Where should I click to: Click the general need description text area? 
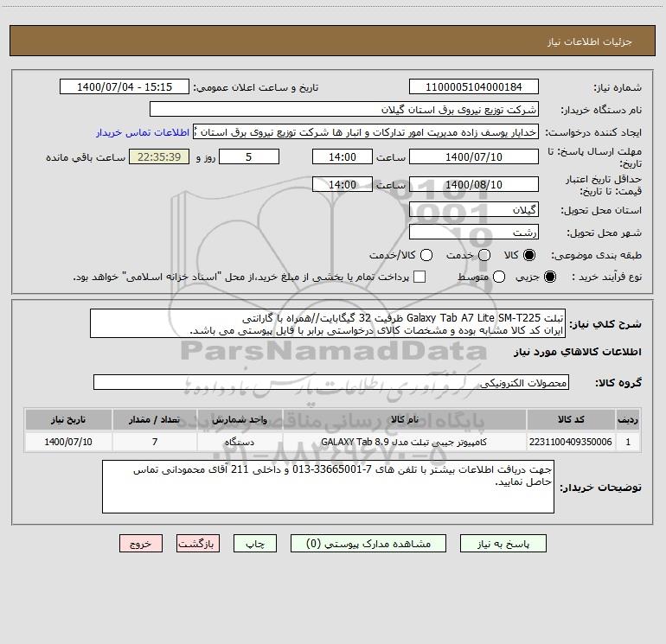(328, 323)
